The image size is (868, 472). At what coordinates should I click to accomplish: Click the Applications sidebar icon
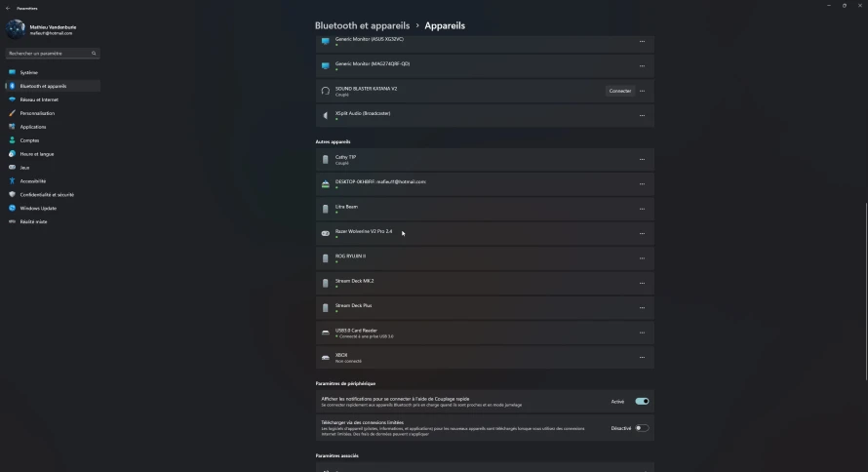(12, 127)
